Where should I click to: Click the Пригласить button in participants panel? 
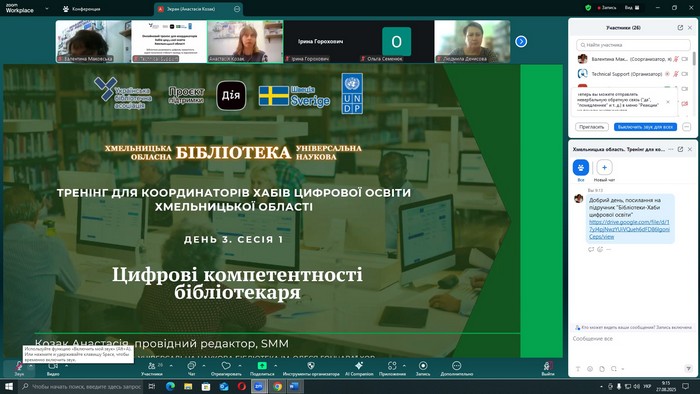pyautogui.click(x=592, y=127)
